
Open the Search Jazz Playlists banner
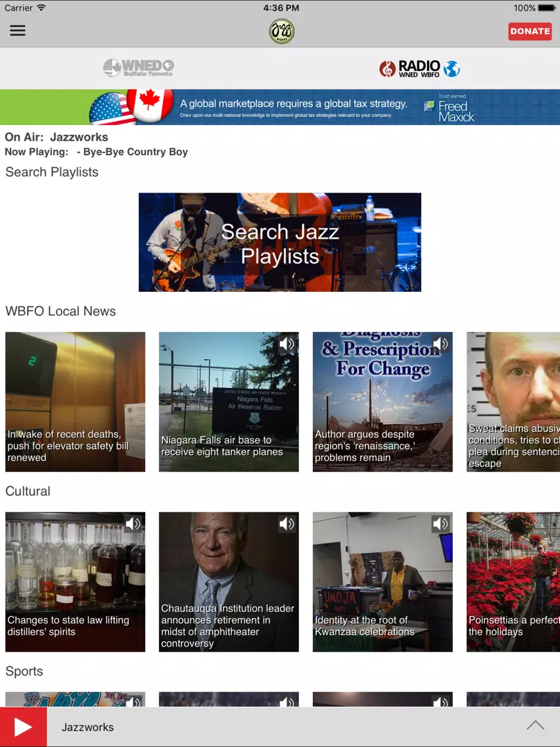(x=280, y=242)
